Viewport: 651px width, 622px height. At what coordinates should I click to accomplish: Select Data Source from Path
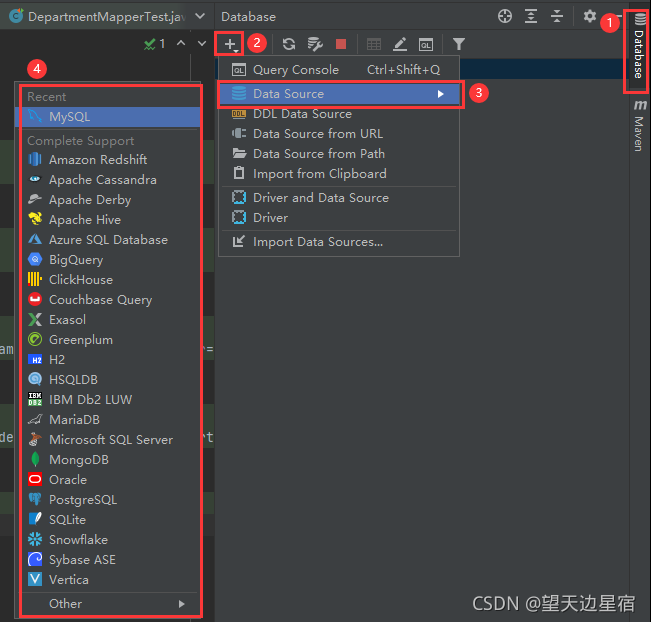[339, 154]
